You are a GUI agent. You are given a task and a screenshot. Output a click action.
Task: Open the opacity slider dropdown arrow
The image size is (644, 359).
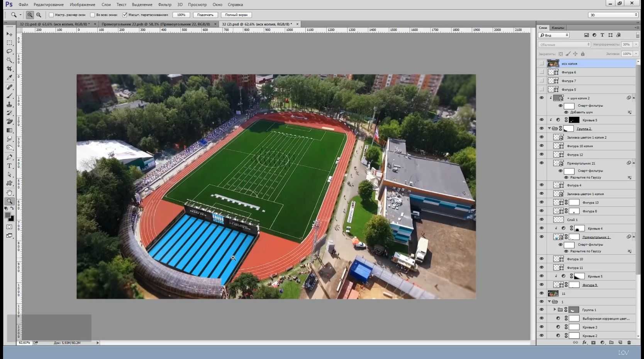[x=636, y=44]
